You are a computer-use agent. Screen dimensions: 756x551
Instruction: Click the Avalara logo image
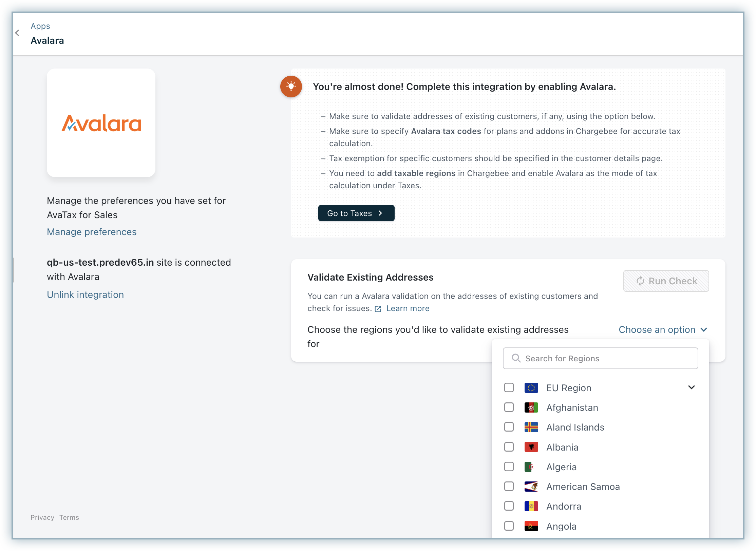tap(101, 123)
